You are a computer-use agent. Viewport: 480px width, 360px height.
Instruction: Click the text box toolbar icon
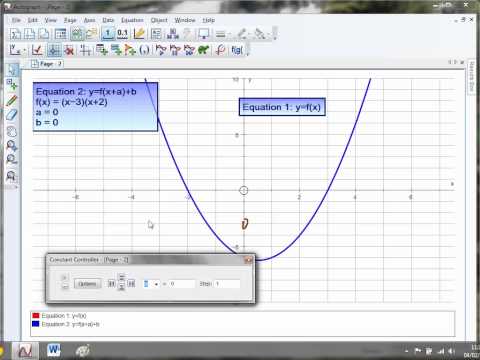156,34
